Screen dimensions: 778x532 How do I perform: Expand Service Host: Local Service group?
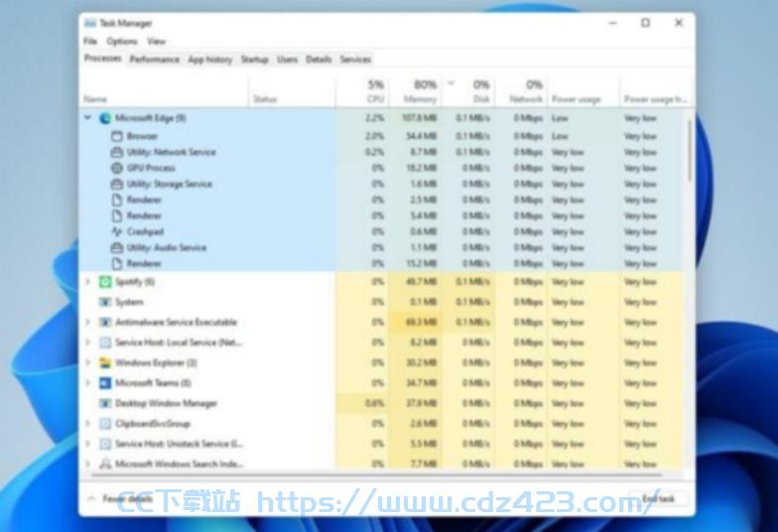tap(87, 342)
